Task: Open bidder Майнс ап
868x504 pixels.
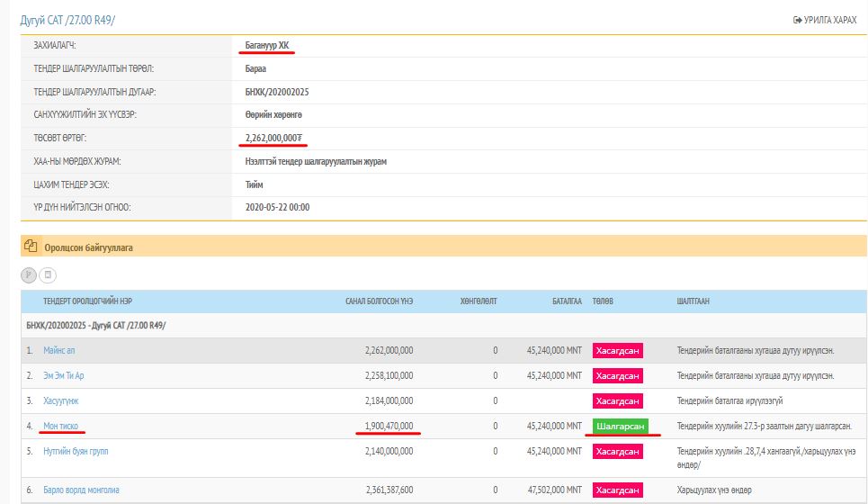Action: 61,350
